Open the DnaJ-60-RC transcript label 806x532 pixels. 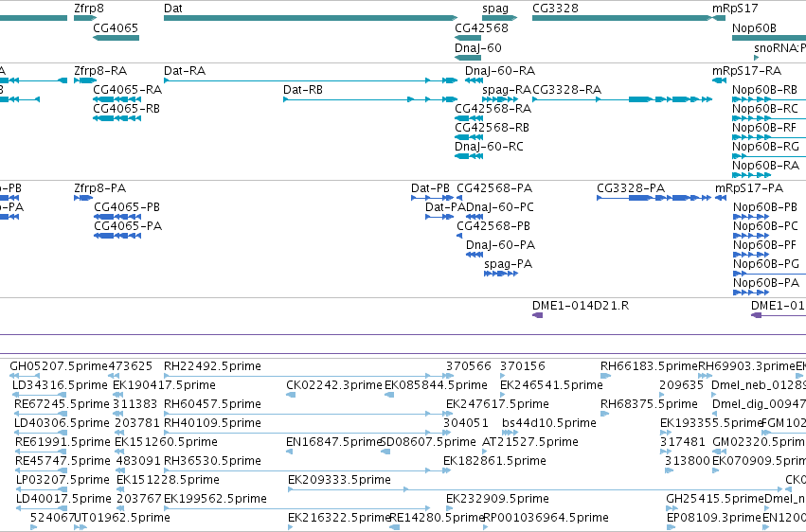(x=489, y=147)
